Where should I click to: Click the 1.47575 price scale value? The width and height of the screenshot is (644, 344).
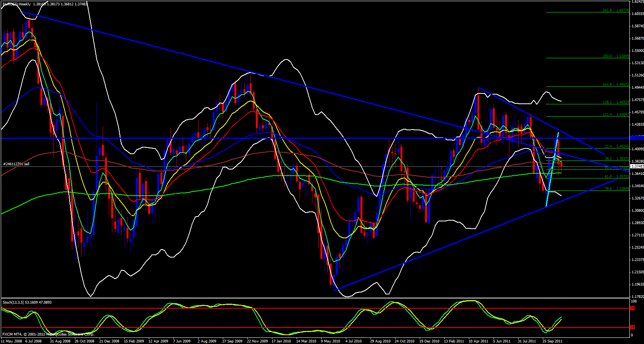pyautogui.click(x=637, y=100)
